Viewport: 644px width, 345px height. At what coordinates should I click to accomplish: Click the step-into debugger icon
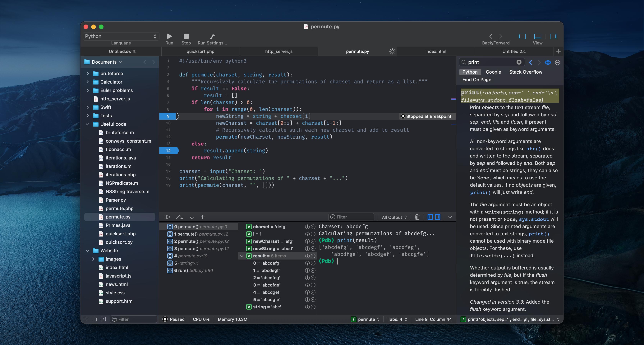click(x=191, y=217)
